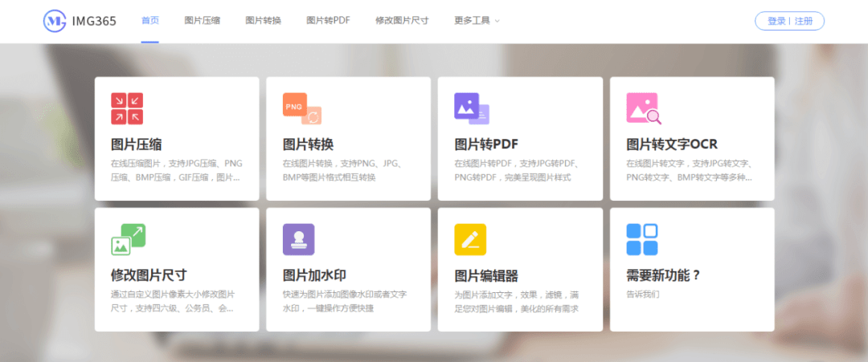Click the yellow image editor pencil icon
The height and width of the screenshot is (362, 868).
click(470, 239)
